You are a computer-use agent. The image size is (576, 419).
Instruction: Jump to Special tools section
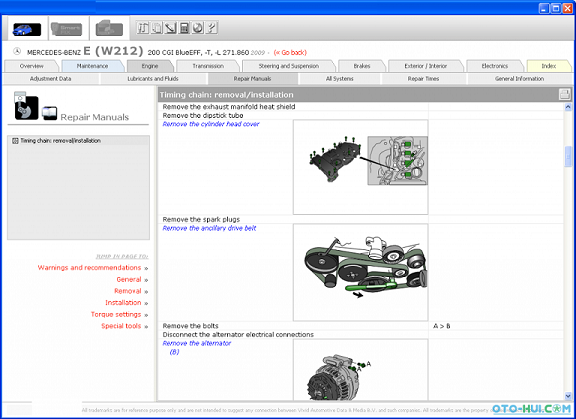(x=121, y=326)
